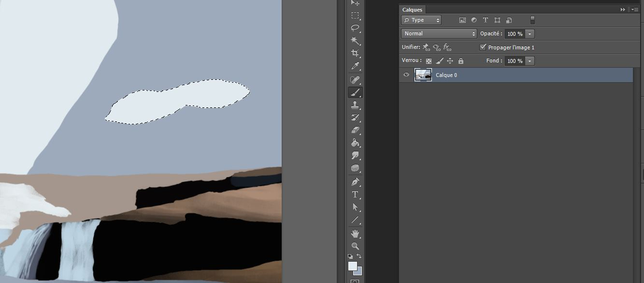
Task: Choose the Eraser tool
Action: tap(355, 130)
